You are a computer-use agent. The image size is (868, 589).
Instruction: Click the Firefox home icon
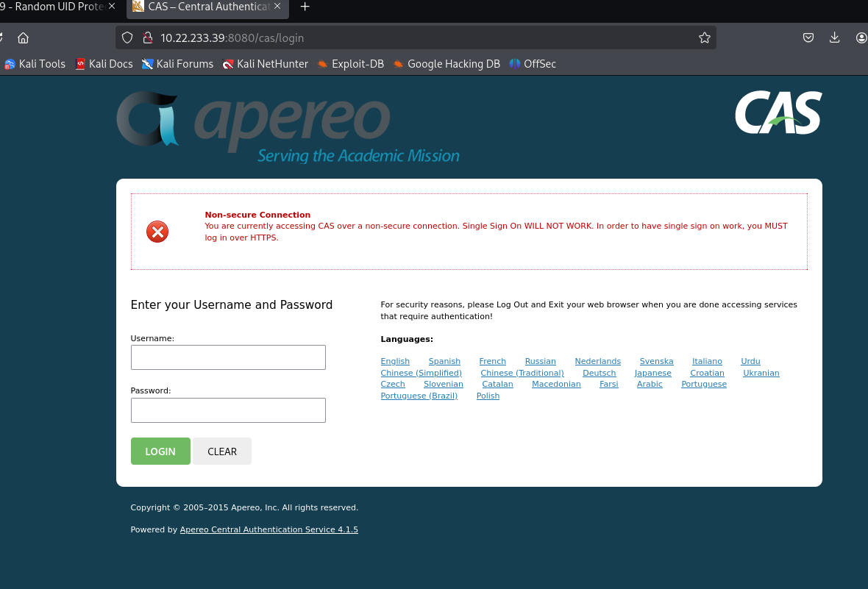click(23, 38)
